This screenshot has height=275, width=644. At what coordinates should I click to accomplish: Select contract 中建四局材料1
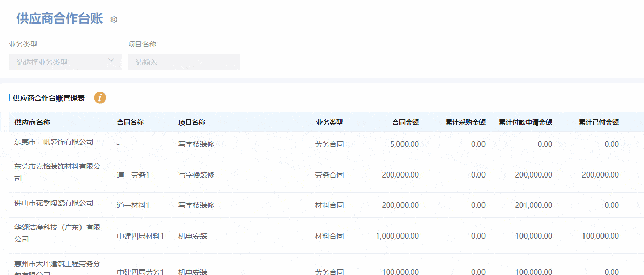(140, 236)
